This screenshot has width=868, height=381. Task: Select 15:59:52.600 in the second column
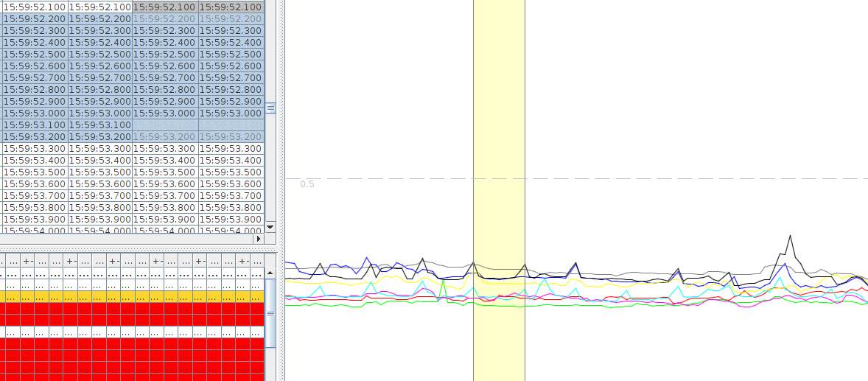pos(99,66)
